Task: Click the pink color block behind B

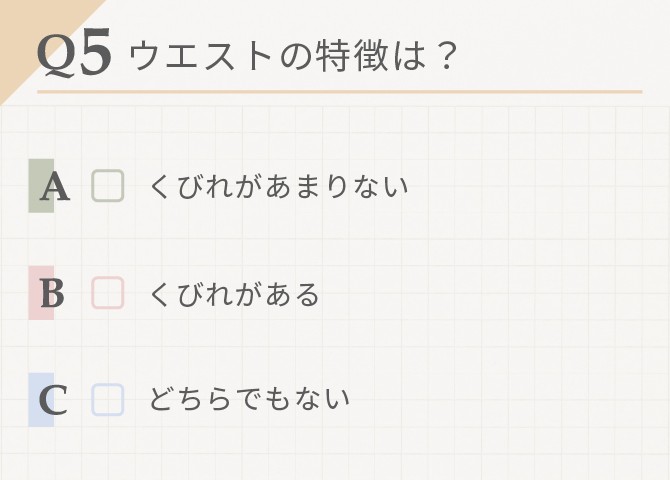Action: click(x=41, y=293)
